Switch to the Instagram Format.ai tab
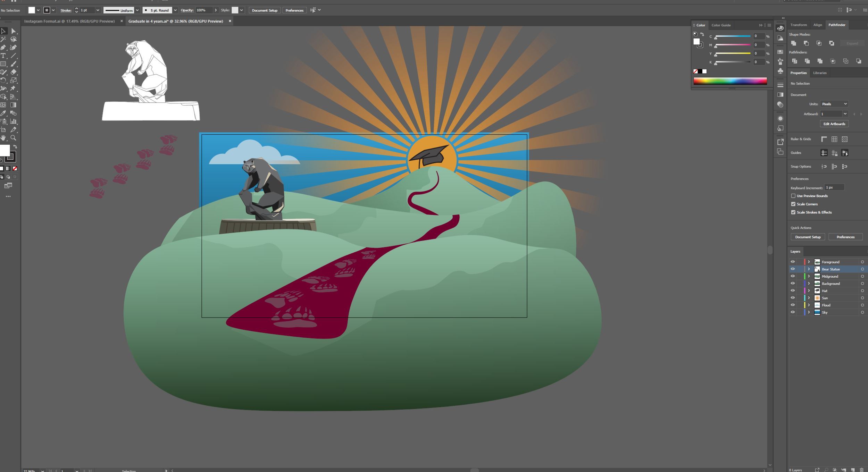Image resolution: width=868 pixels, height=472 pixels. click(x=69, y=21)
